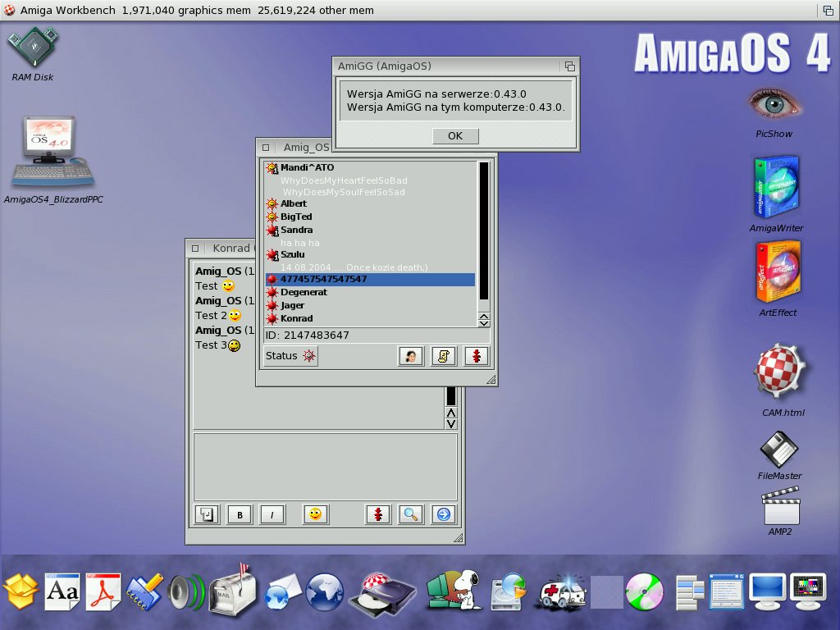The image size is (840, 630).
Task: Click the scroll note button in contact list
Action: click(x=444, y=356)
